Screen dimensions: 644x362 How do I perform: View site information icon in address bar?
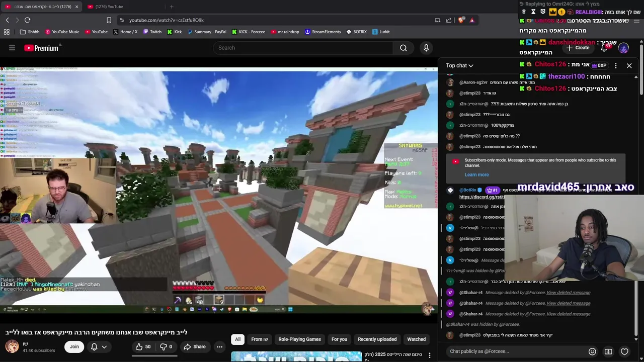pyautogui.click(x=122, y=20)
